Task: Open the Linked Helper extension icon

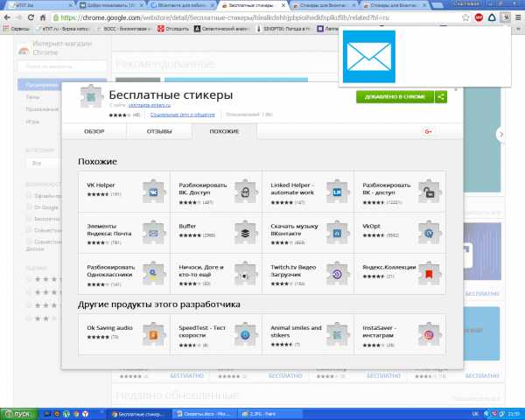Action: [338, 192]
